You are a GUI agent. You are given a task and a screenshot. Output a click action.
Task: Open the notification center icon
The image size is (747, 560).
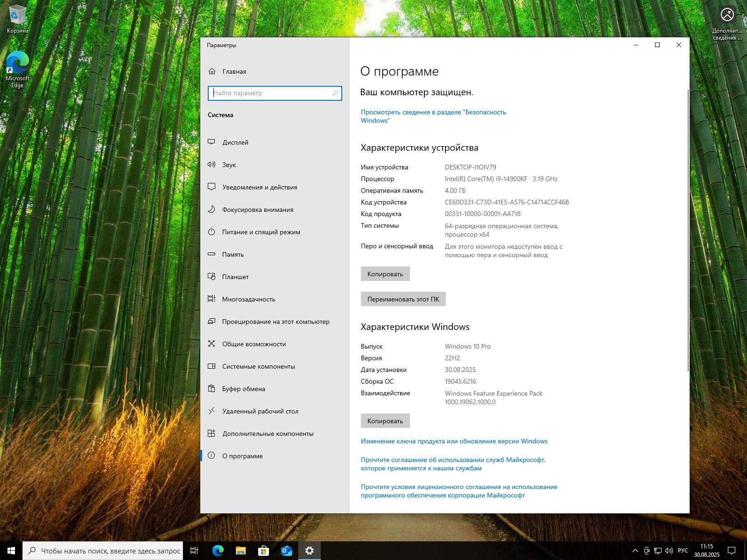pyautogui.click(x=732, y=551)
